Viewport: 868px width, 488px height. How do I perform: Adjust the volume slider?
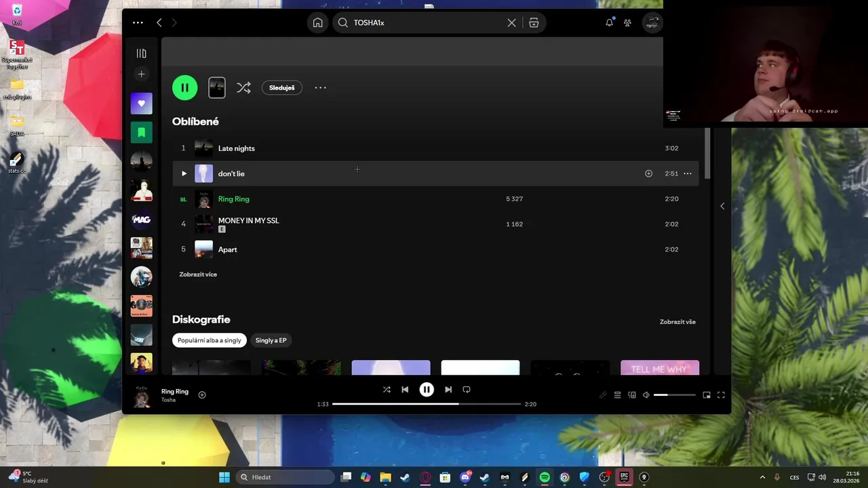pyautogui.click(x=675, y=395)
